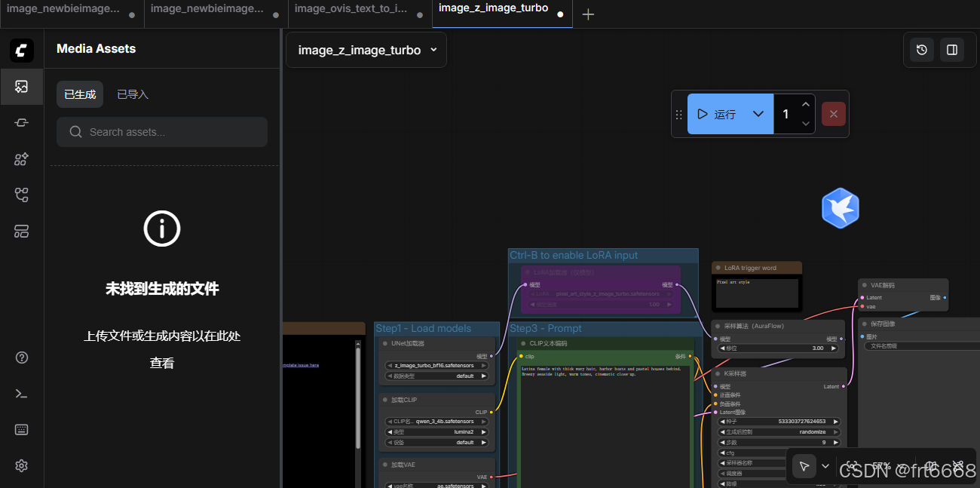The width and height of the screenshot is (980, 488).
Task: Collapse the UNet加载器 node via its dot
Action: [x=385, y=343]
